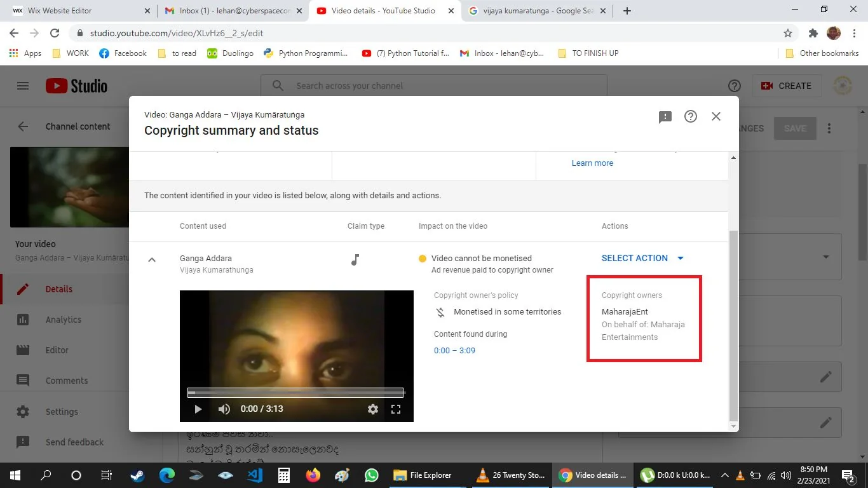Open the Windows Start menu
Viewport: 868px width, 488px height.
pyautogui.click(x=15, y=475)
